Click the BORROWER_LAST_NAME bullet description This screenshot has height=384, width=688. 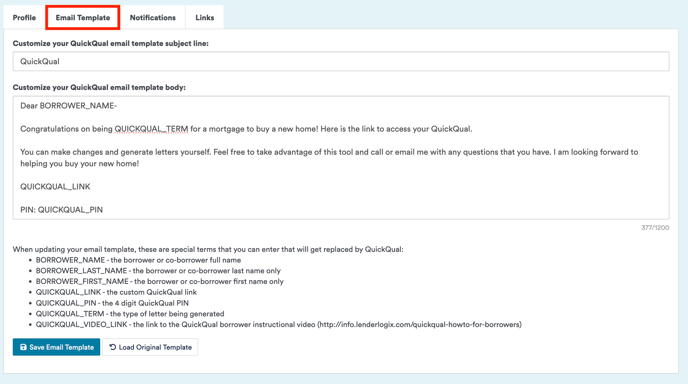158,271
